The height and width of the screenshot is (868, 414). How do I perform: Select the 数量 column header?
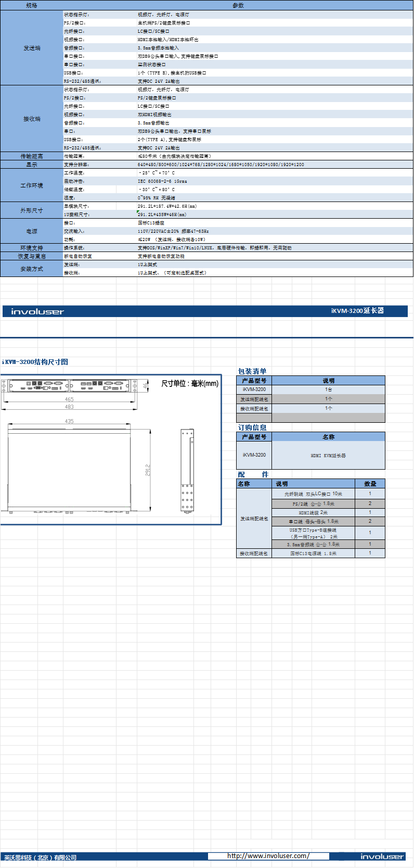[370, 484]
